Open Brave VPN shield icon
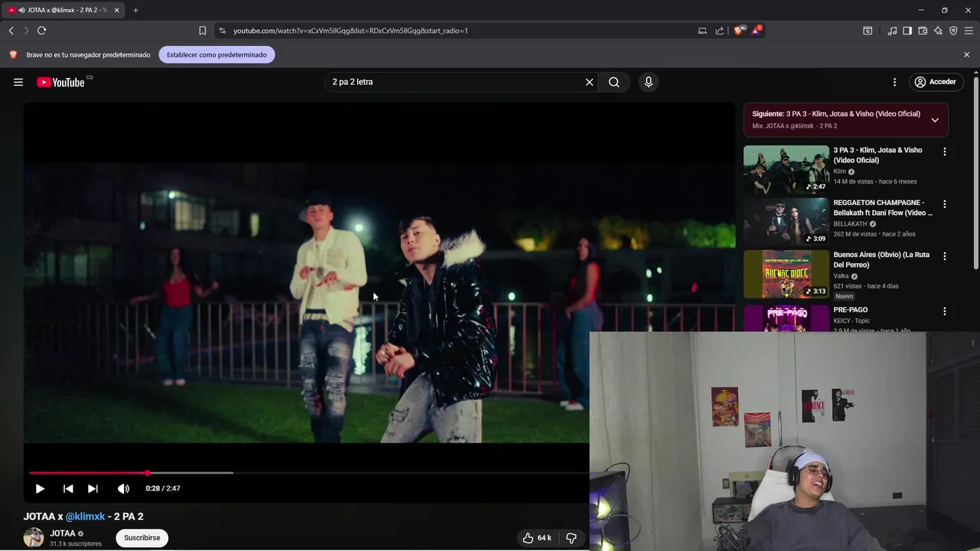 (953, 31)
